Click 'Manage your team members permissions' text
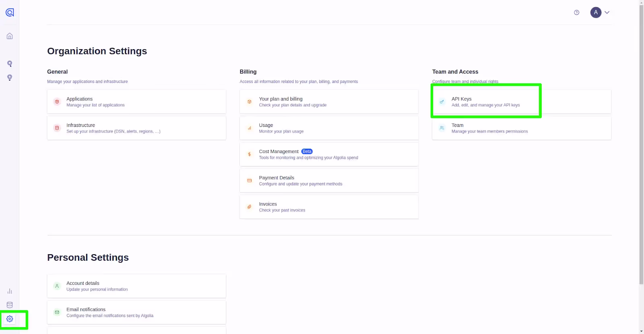Viewport: 644px width, 334px height. 490,131
